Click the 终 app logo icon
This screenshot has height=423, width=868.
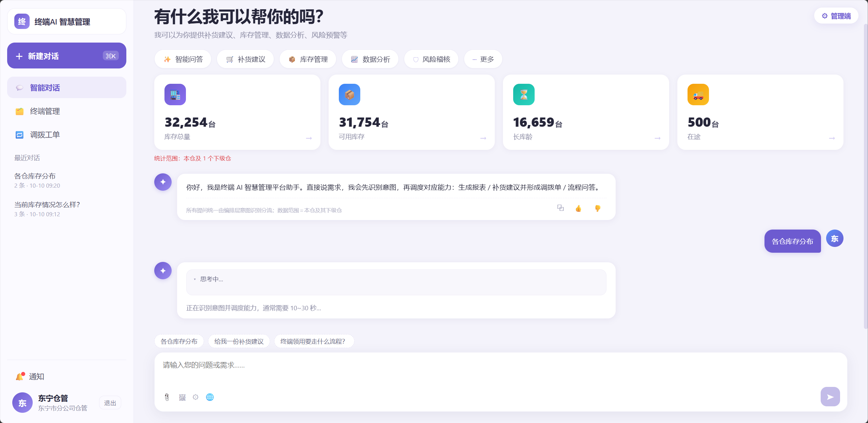pyautogui.click(x=22, y=21)
